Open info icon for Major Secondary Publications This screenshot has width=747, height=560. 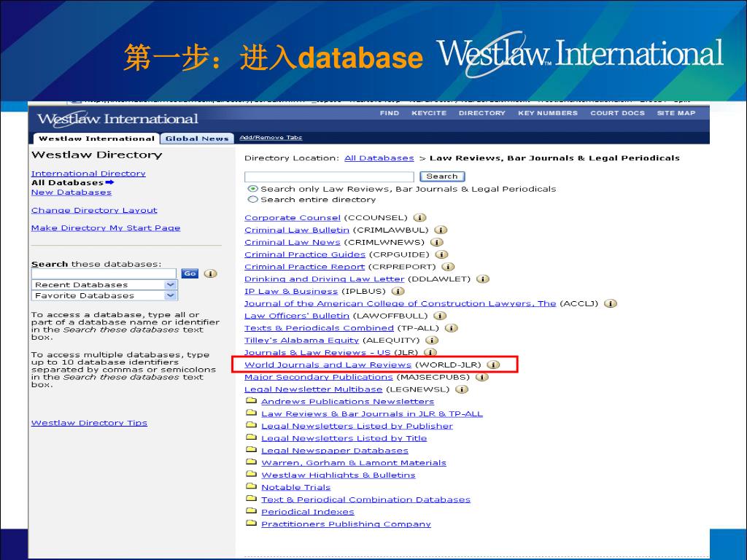point(482,377)
